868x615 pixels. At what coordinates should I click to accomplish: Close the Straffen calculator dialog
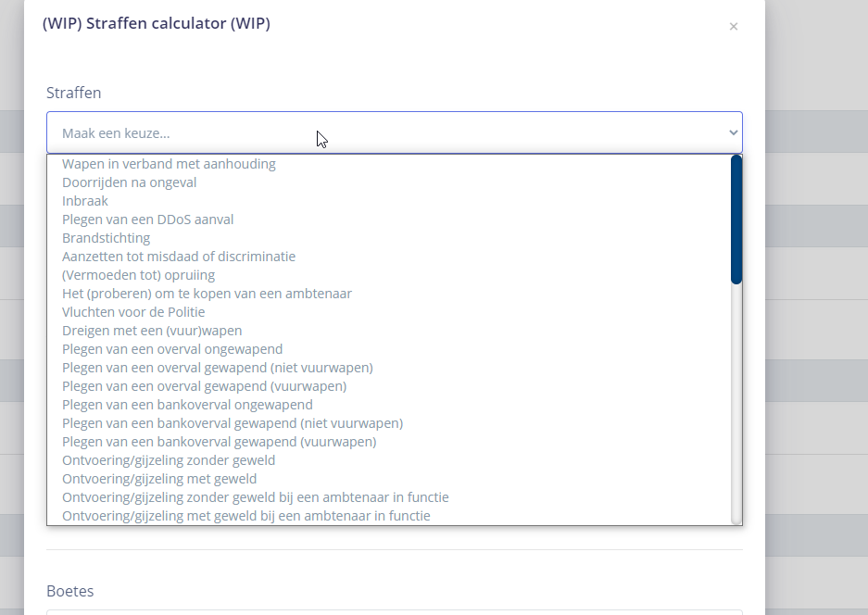[x=733, y=27]
